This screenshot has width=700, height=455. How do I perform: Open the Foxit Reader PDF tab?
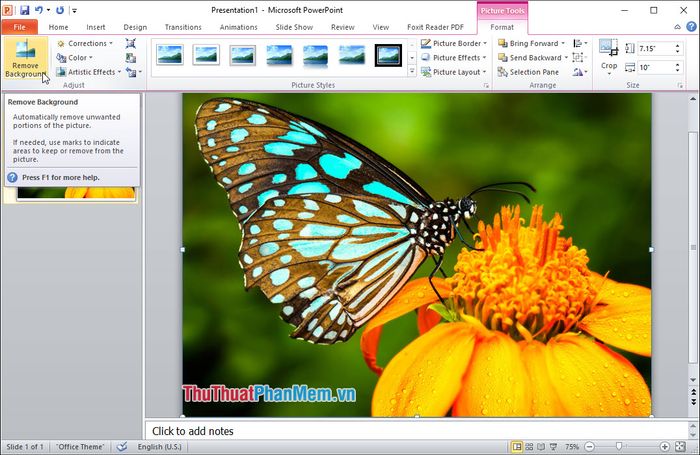(x=435, y=27)
